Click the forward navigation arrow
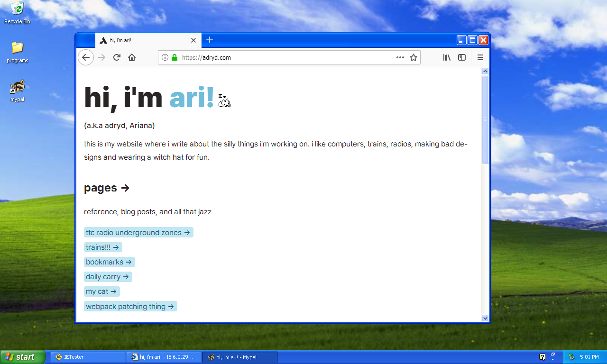The height and width of the screenshot is (364, 607). 101,57
